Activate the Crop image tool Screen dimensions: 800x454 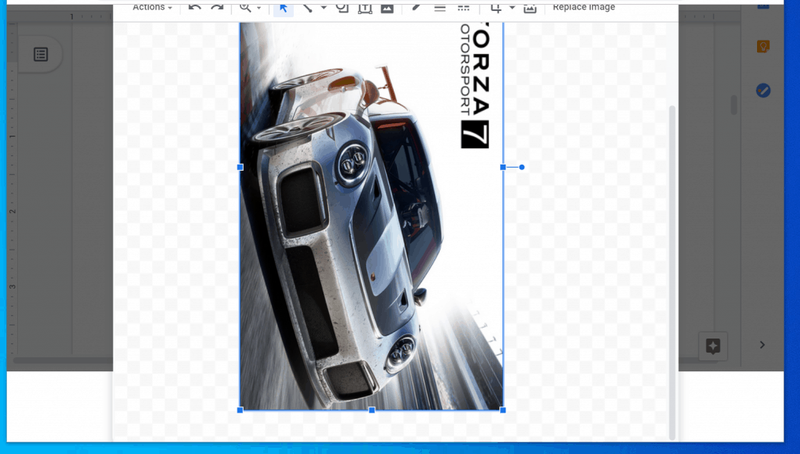tap(496, 7)
